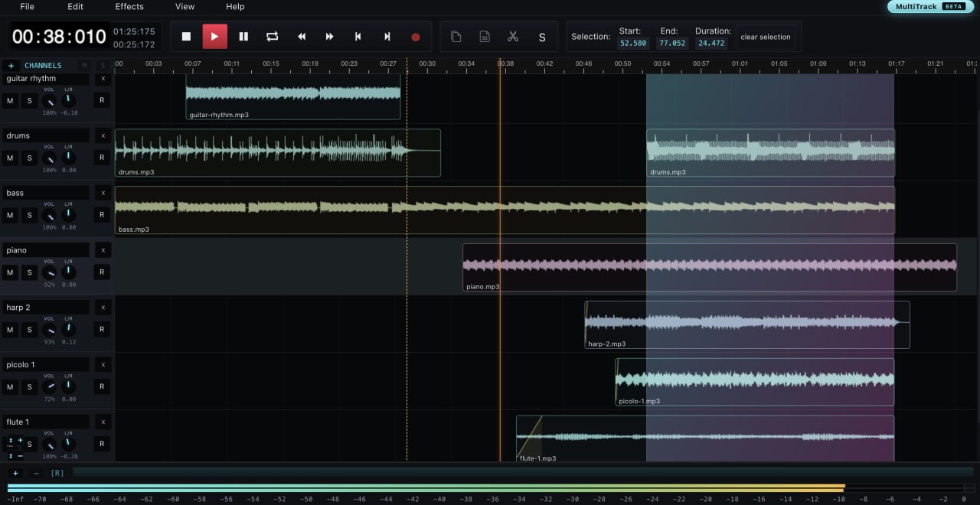Solo the drums channel

coord(30,158)
